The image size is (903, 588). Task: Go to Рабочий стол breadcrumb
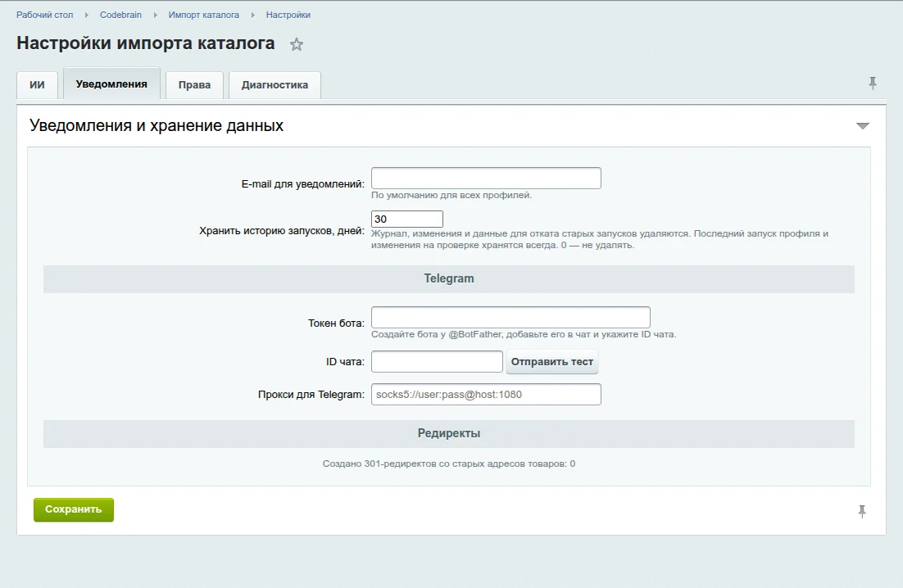[x=45, y=15]
